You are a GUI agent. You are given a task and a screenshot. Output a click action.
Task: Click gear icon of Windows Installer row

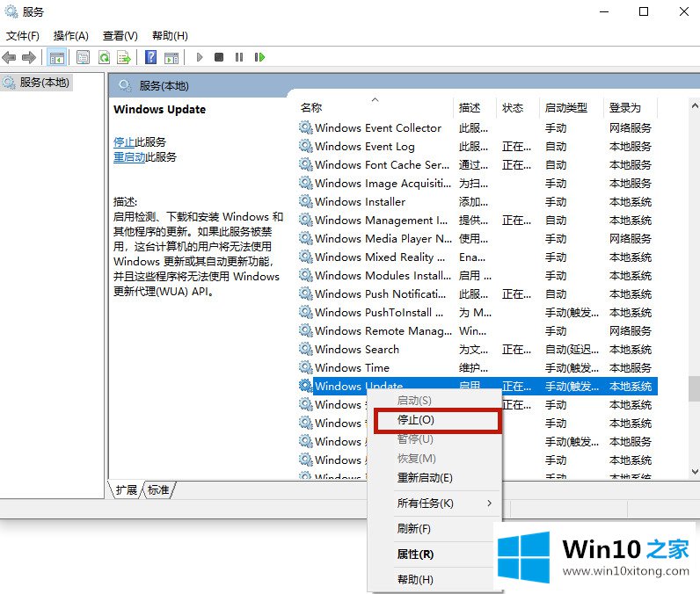pyautogui.click(x=305, y=201)
